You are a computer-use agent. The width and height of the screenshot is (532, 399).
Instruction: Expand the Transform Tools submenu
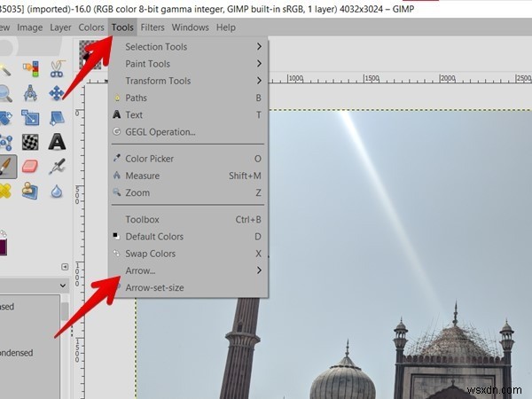pos(188,81)
